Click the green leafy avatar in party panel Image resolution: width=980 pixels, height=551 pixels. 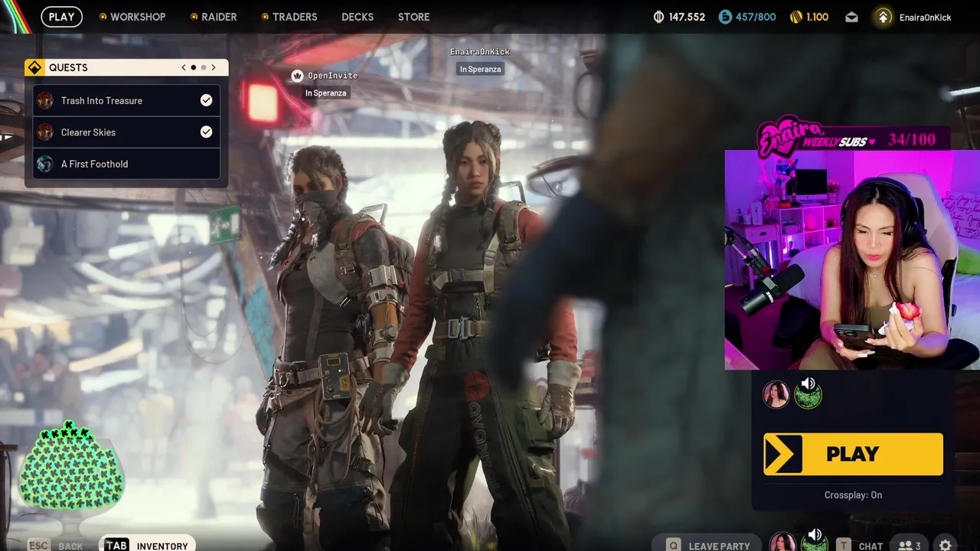point(808,396)
